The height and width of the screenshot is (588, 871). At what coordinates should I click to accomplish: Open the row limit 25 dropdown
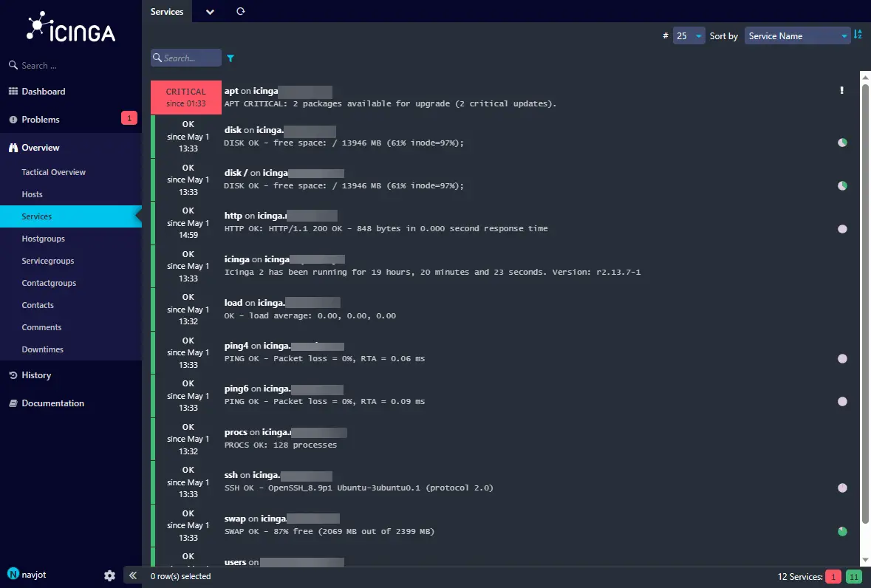689,35
